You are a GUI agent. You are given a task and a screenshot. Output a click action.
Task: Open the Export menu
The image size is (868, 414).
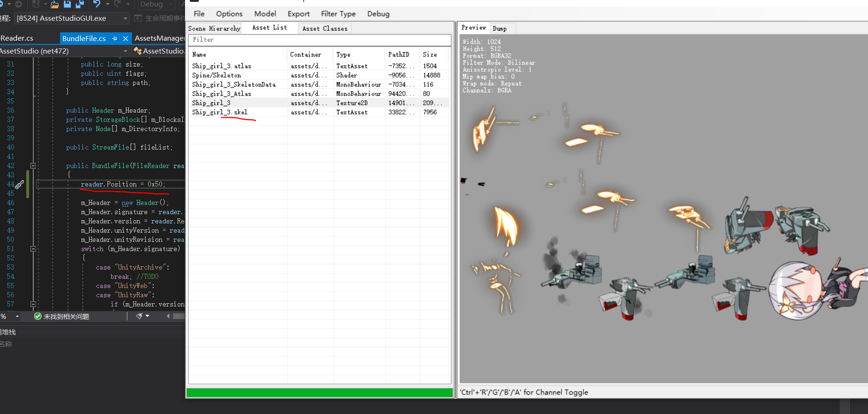pos(298,14)
